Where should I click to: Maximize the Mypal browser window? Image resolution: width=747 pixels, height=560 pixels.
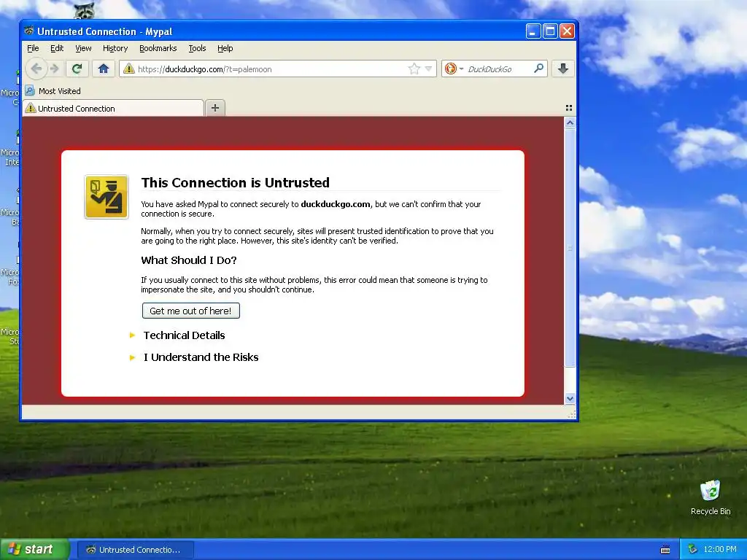click(x=550, y=31)
